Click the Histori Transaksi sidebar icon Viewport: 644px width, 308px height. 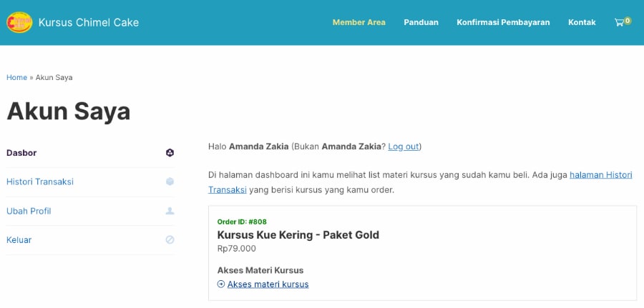click(170, 182)
